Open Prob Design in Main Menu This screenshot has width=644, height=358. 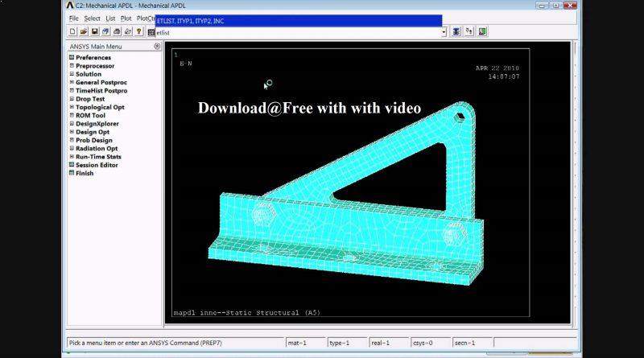pos(94,140)
